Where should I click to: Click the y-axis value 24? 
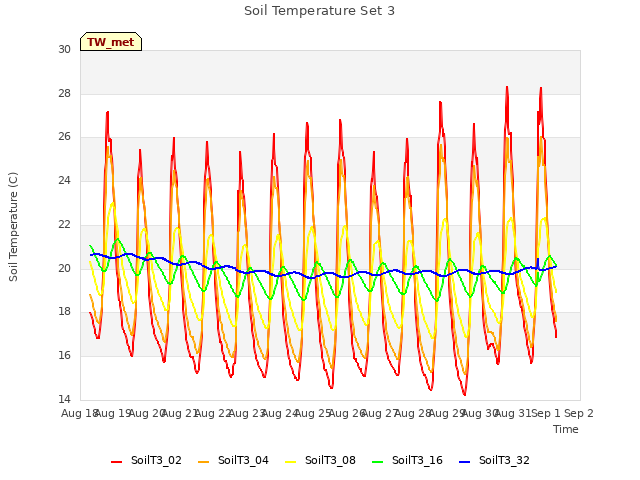(64, 180)
